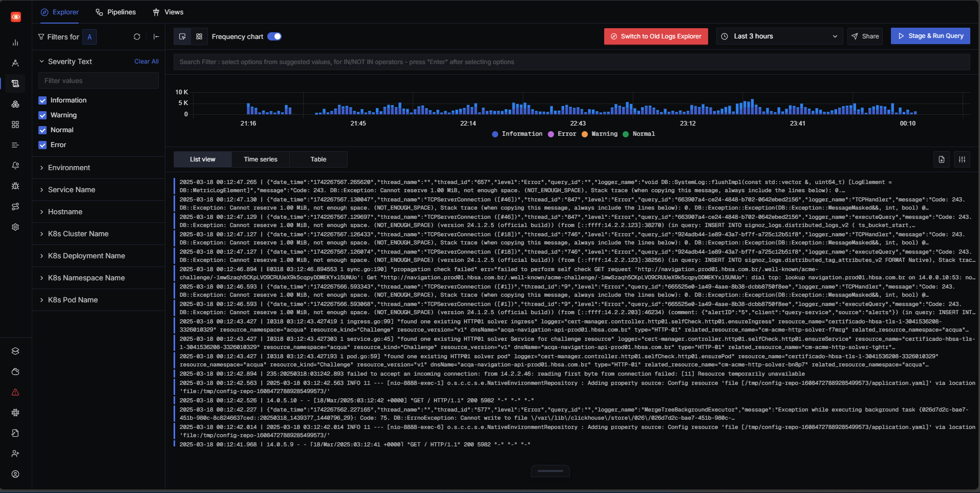Click the SigNoz logo icon
This screenshot has width=980, height=493.
[x=16, y=17]
